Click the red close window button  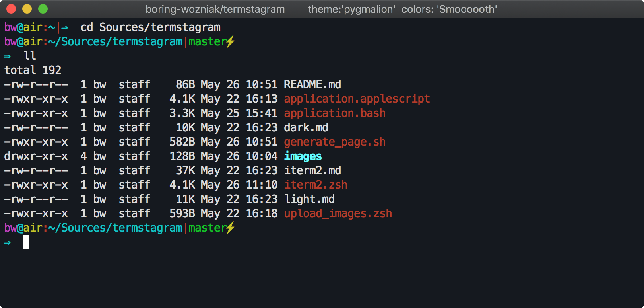coord(11,9)
